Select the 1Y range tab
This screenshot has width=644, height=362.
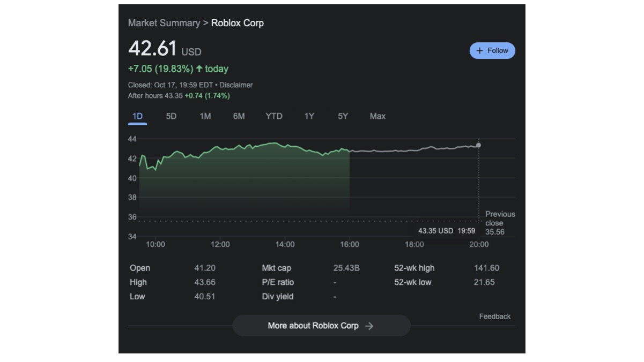pos(309,116)
